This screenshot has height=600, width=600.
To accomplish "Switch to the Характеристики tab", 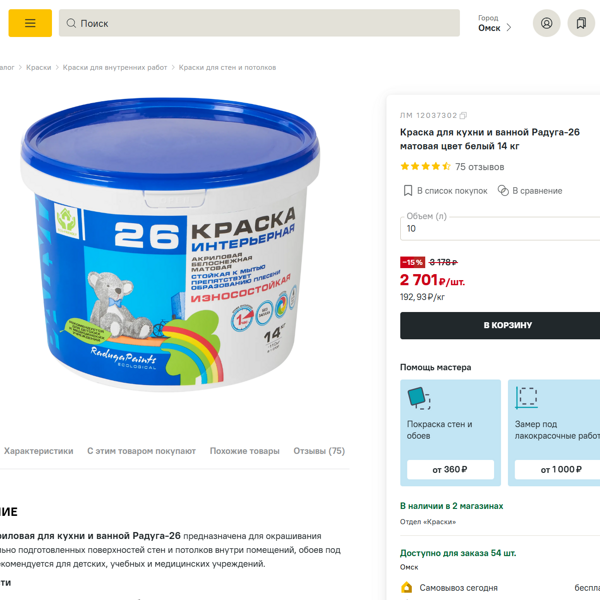I will tap(39, 451).
